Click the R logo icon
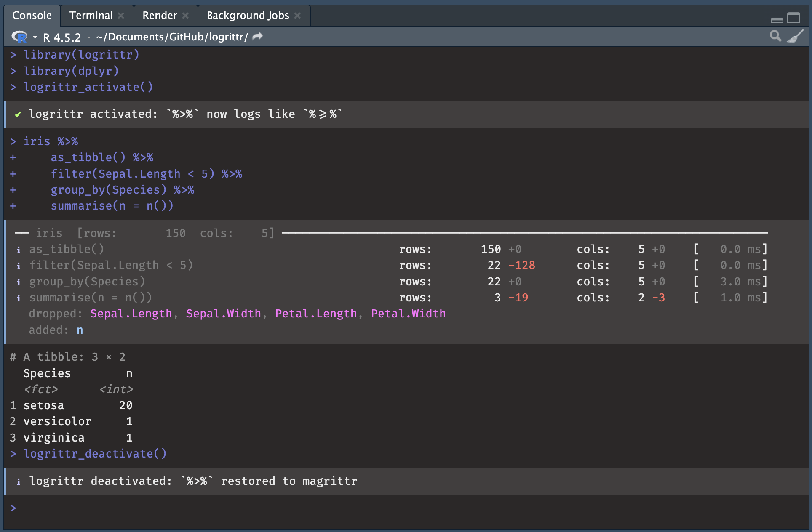Viewport: 812px width, 532px height. (19, 37)
